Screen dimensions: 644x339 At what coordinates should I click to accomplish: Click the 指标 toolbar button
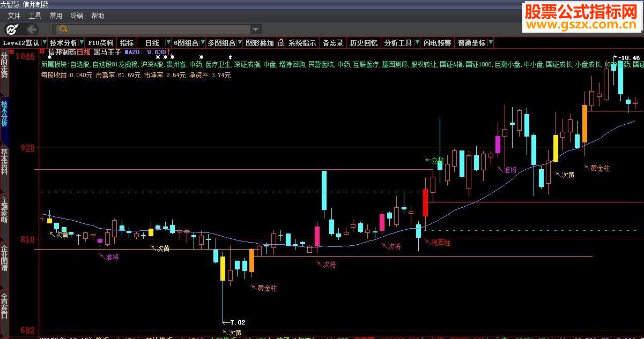click(127, 43)
